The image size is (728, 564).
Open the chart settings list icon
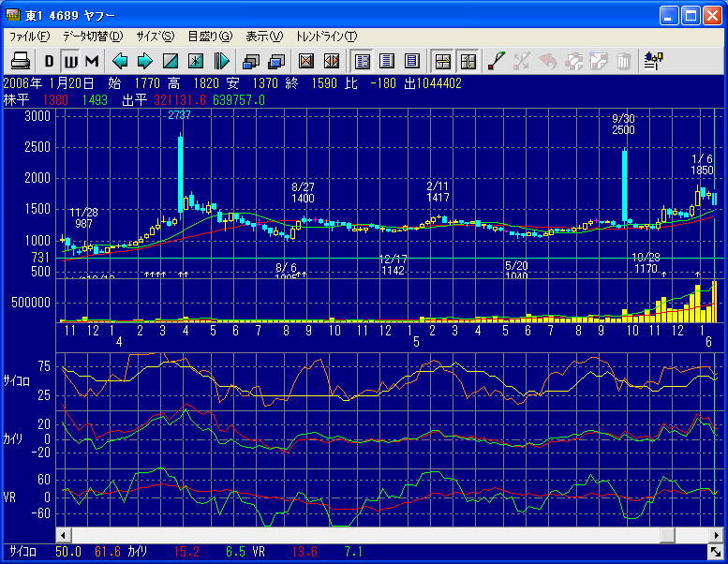coord(653,61)
